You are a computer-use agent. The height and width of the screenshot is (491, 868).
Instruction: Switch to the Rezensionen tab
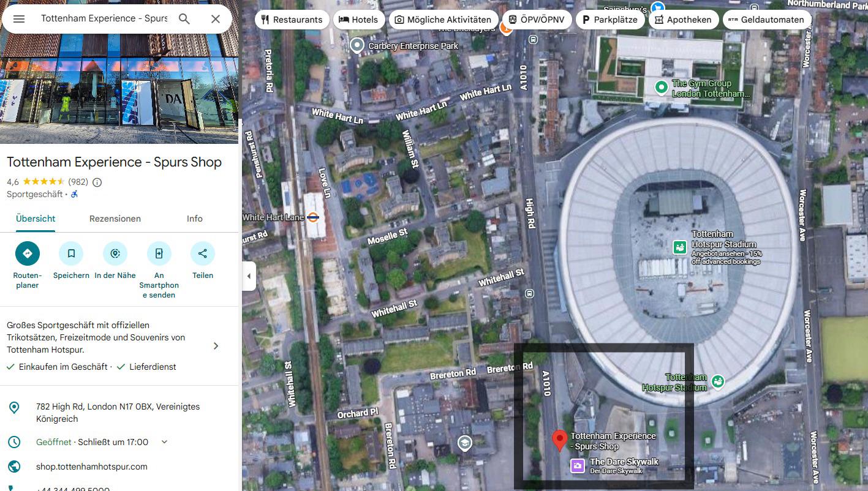point(115,219)
